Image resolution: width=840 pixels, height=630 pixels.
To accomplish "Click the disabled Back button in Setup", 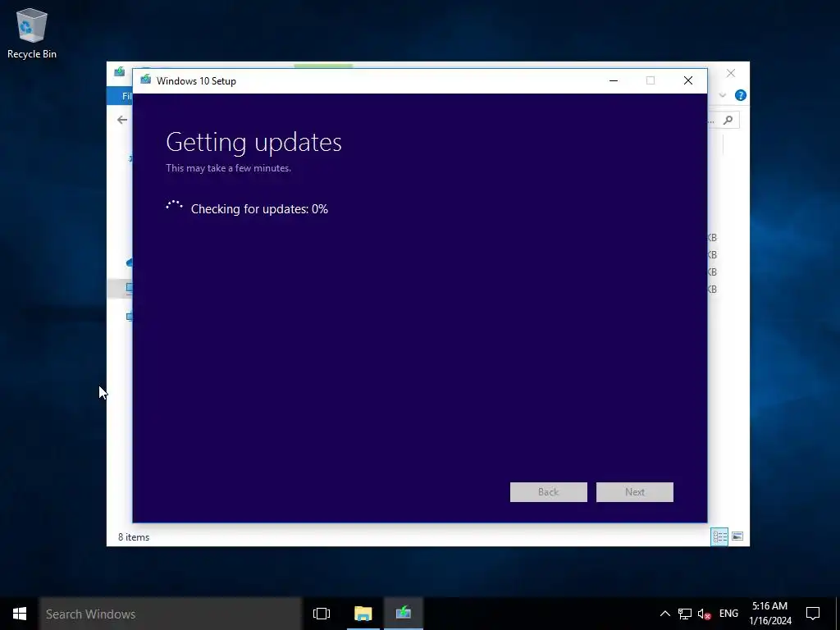I will [x=548, y=492].
